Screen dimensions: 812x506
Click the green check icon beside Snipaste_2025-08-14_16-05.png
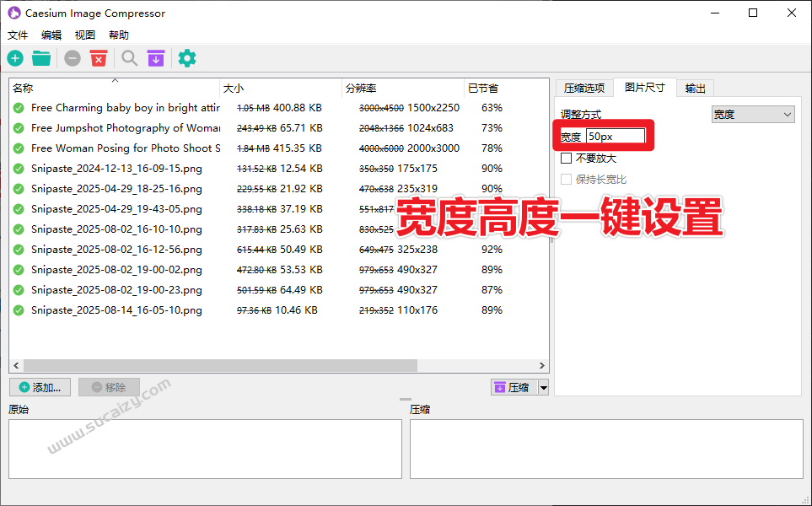[x=18, y=310]
